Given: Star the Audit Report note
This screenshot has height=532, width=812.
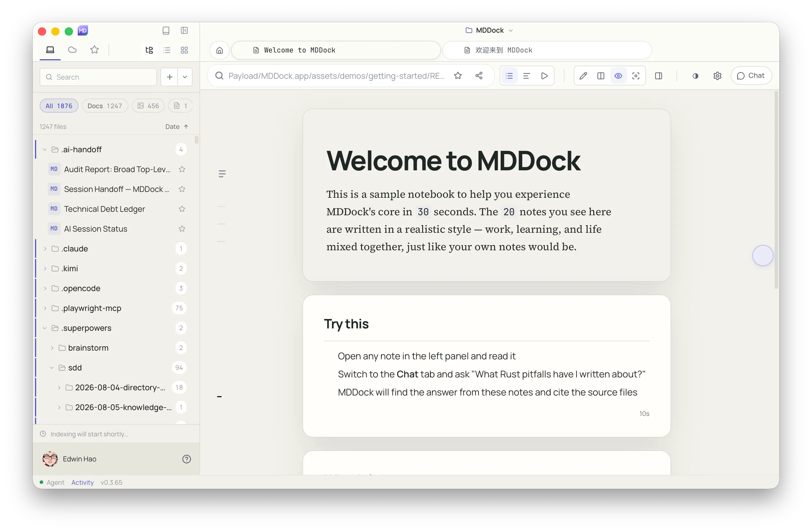Looking at the screenshot, I should pos(182,169).
